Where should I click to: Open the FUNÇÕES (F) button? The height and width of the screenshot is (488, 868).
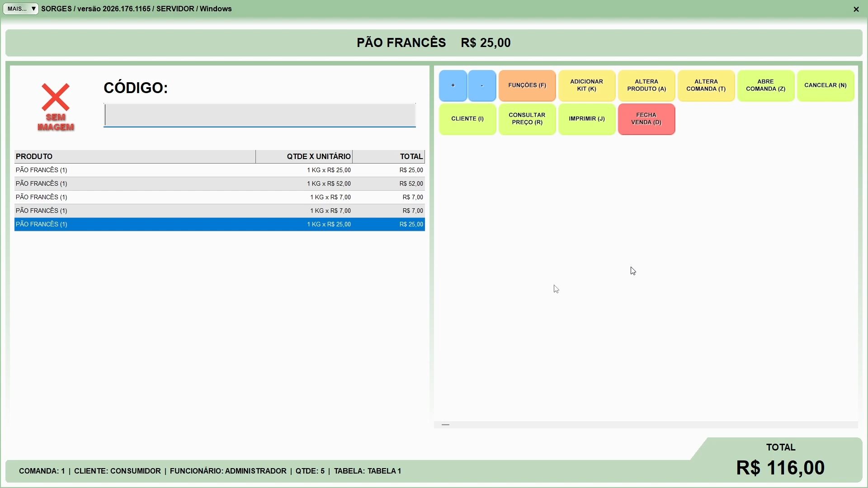pyautogui.click(x=527, y=85)
